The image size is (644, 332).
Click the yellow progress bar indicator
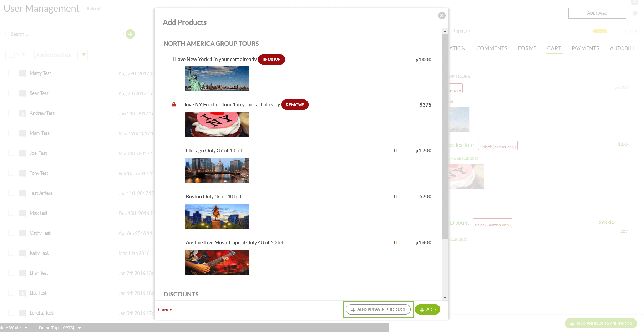point(600,31)
